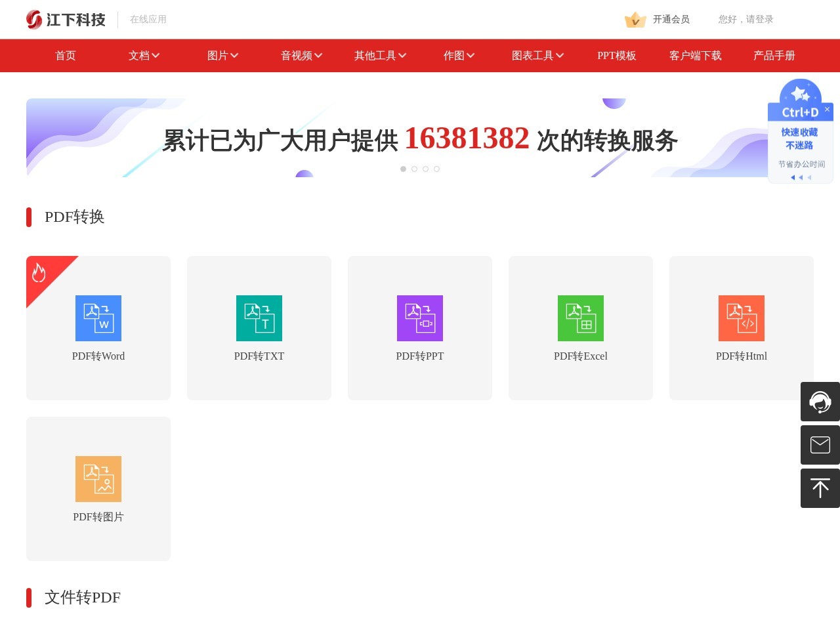The image size is (840, 630).
Task: Open customer service headset chat
Action: tap(820, 402)
